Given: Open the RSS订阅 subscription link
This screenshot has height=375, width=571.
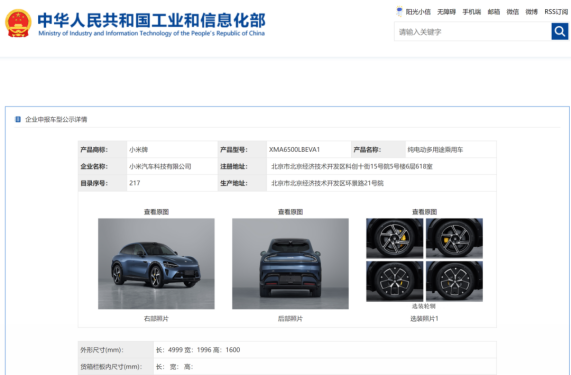Looking at the screenshot, I should coord(556,12).
